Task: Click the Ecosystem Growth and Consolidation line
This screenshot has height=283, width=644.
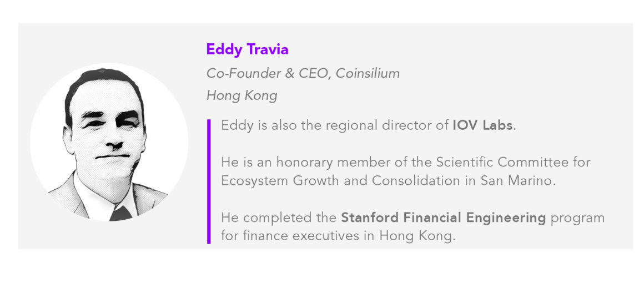Action: (388, 181)
